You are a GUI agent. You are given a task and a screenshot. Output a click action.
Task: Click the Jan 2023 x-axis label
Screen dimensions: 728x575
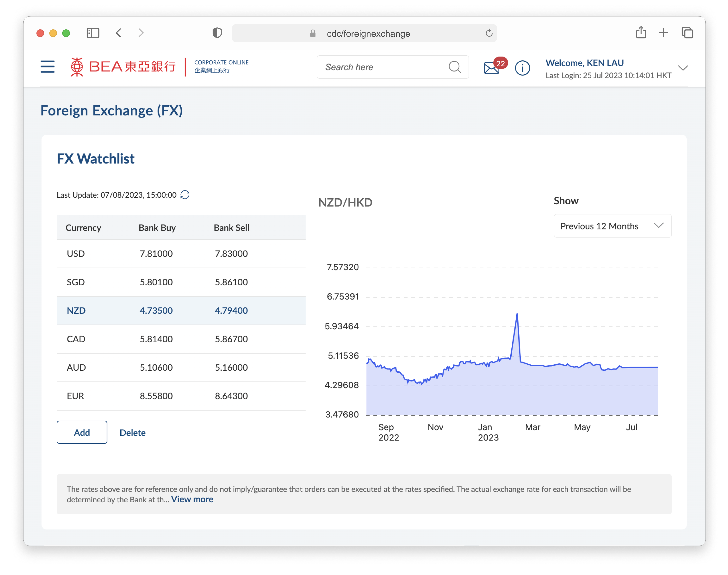(x=488, y=432)
